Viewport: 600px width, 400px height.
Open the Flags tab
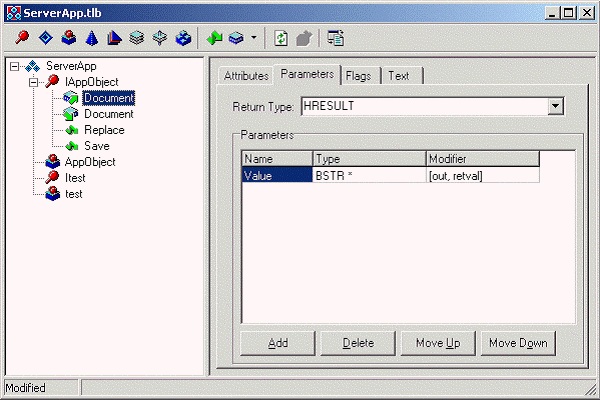tap(359, 76)
